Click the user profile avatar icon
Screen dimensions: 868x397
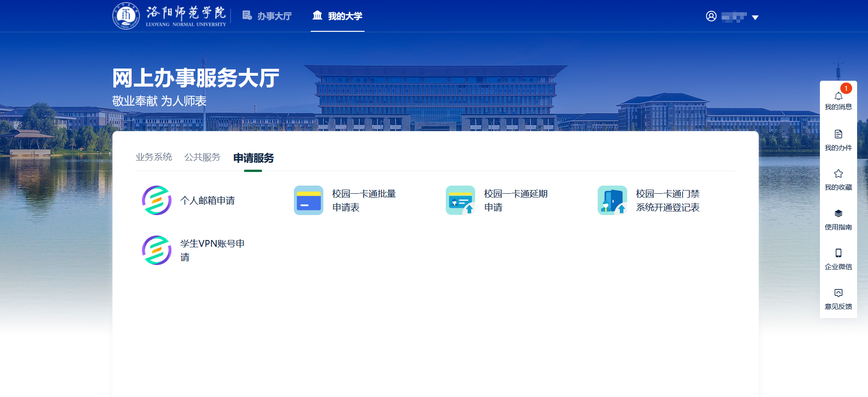point(711,16)
